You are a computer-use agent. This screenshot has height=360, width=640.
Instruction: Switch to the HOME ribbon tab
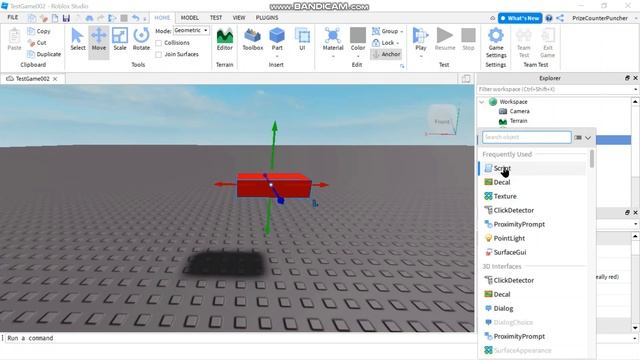tap(162, 18)
